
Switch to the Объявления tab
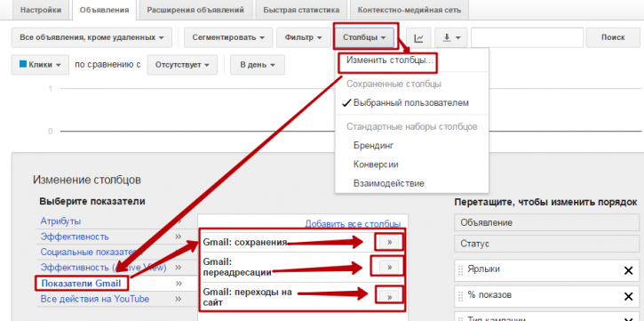click(104, 10)
